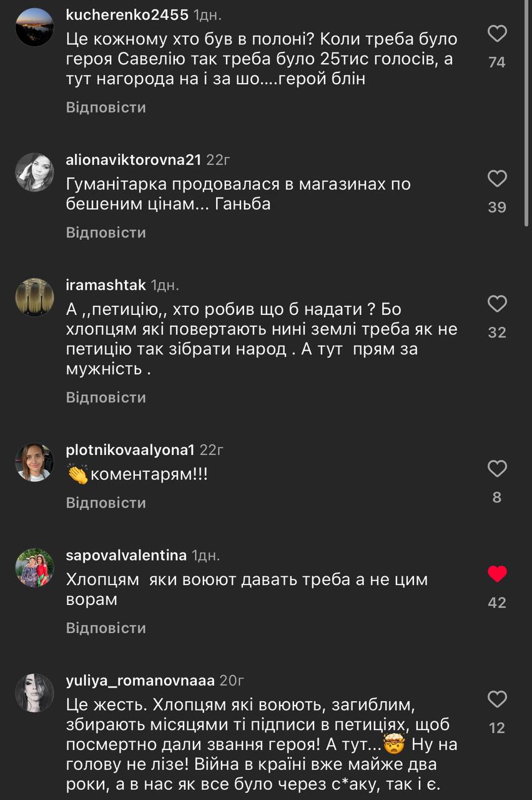Like plotnikovaalyona1's comment

[497, 469]
